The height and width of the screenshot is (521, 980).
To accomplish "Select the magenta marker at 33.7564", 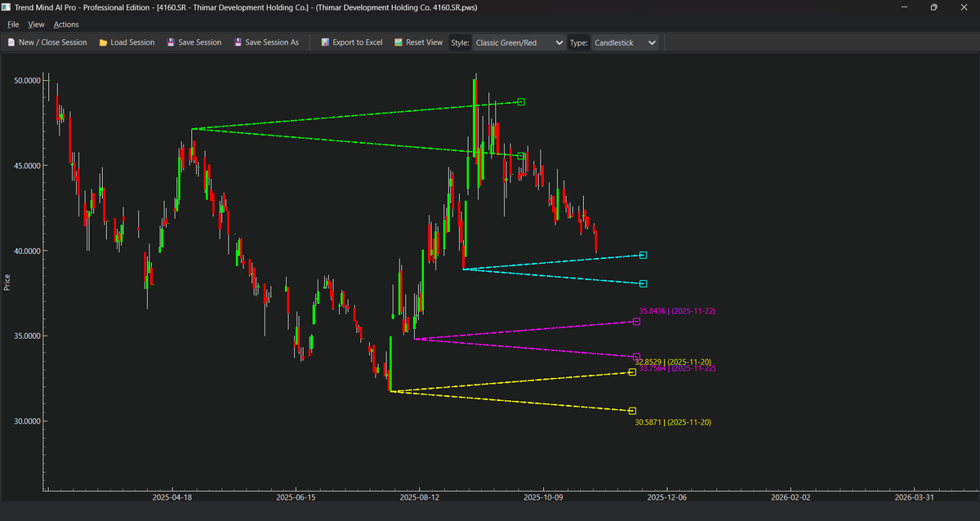I will tap(636, 357).
